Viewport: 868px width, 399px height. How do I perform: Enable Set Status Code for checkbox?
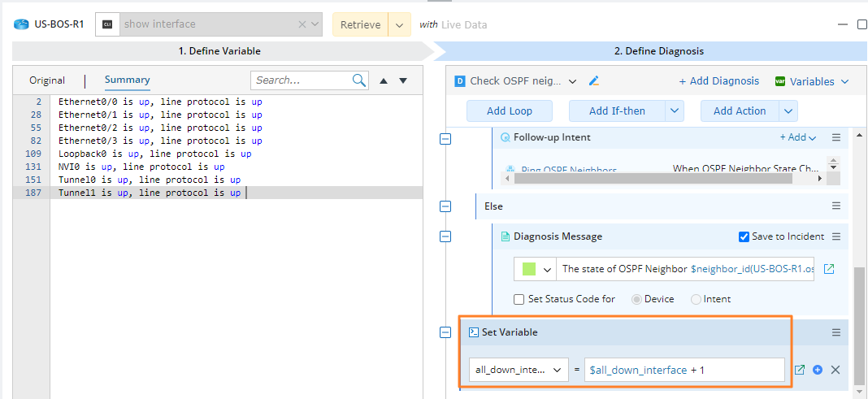tap(520, 299)
